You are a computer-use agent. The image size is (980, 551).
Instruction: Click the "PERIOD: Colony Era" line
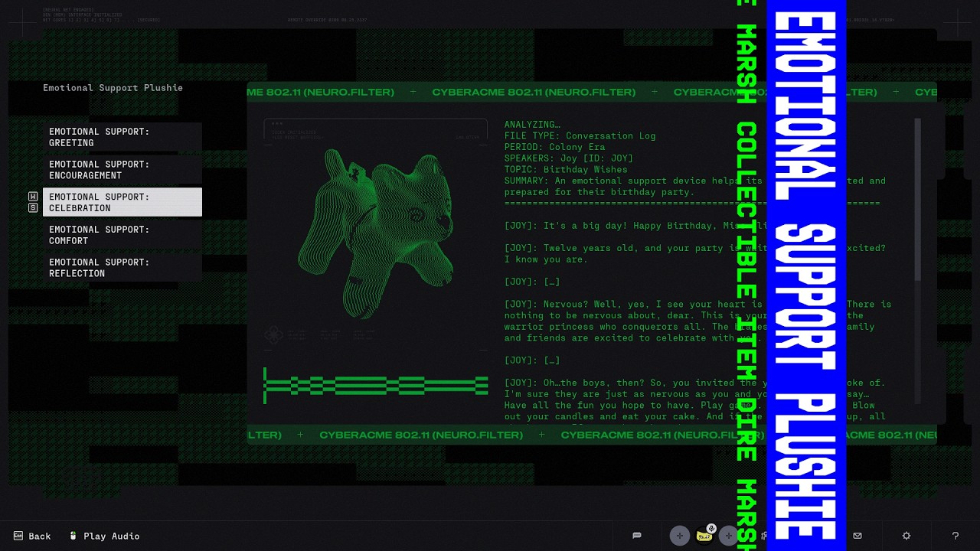coord(554,147)
